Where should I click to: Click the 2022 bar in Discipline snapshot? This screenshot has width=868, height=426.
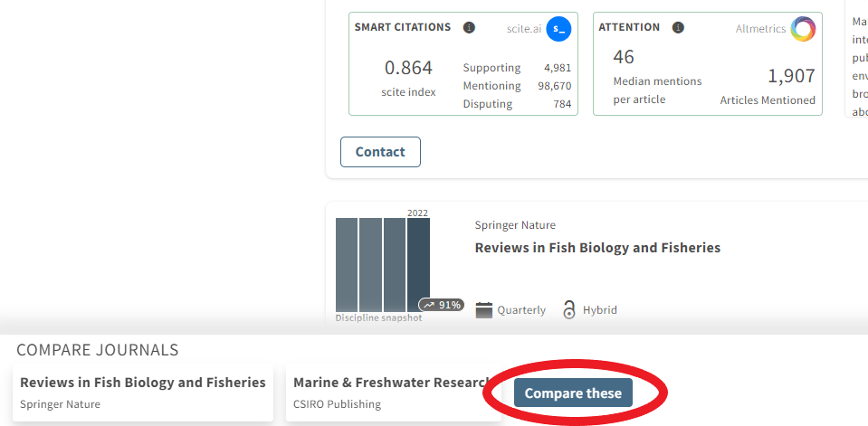tap(418, 264)
